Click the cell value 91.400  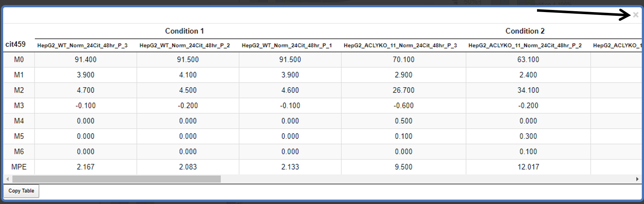tap(85, 59)
